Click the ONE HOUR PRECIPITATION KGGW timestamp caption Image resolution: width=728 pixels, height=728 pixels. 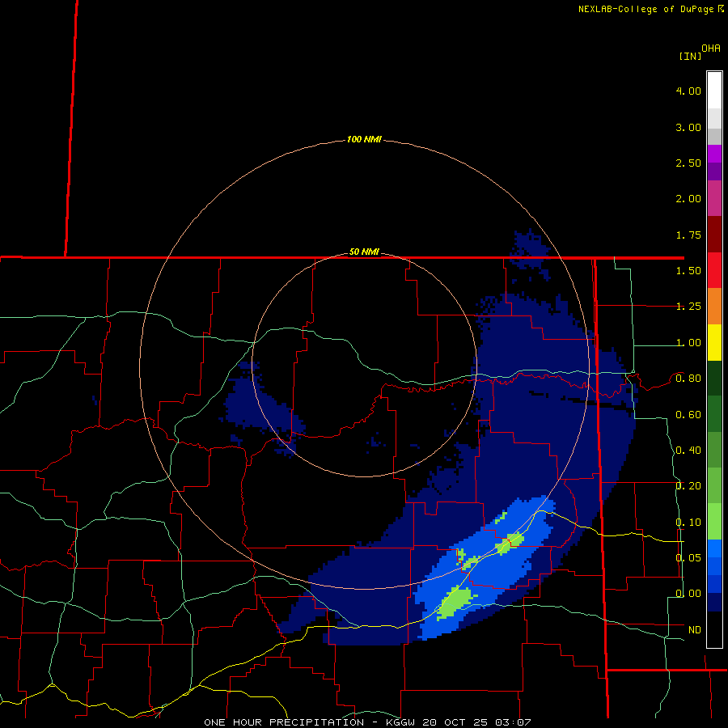pos(367,722)
